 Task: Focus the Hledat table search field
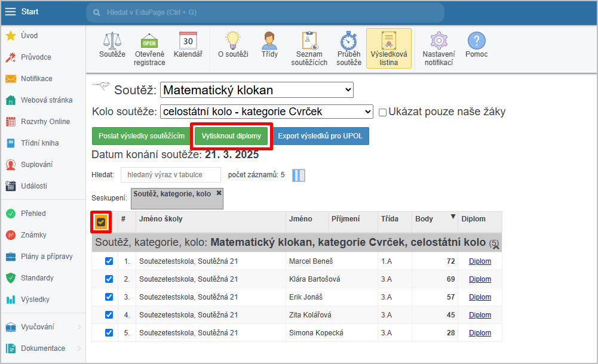(171, 175)
